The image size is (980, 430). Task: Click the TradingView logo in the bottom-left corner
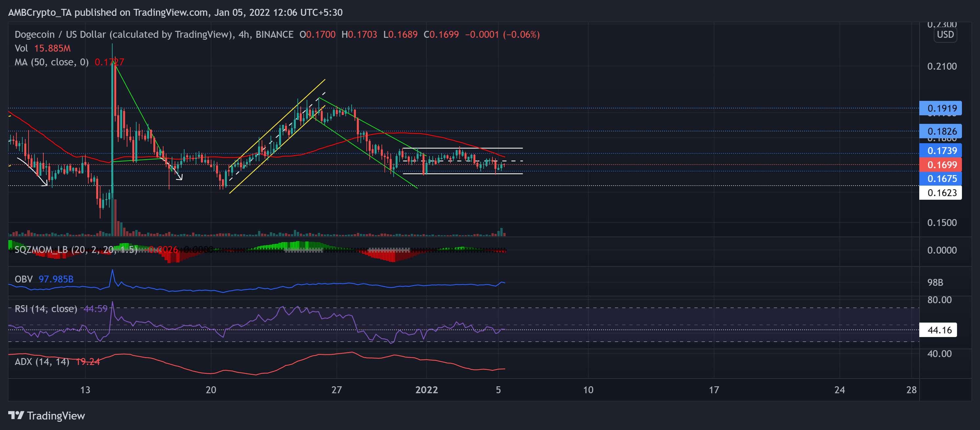(x=46, y=416)
